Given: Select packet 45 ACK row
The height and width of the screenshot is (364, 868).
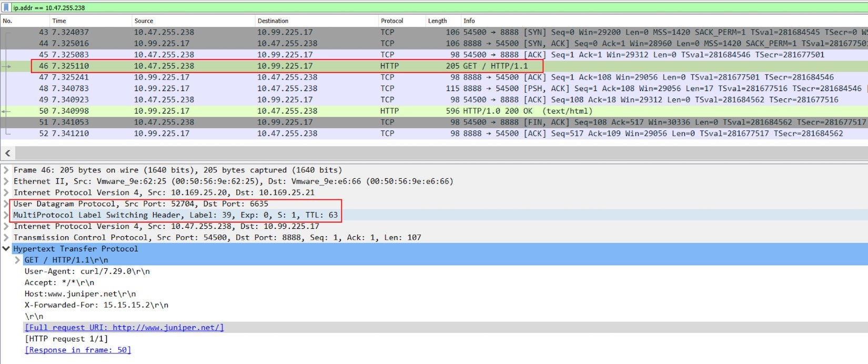Looking at the screenshot, I should [434, 55].
